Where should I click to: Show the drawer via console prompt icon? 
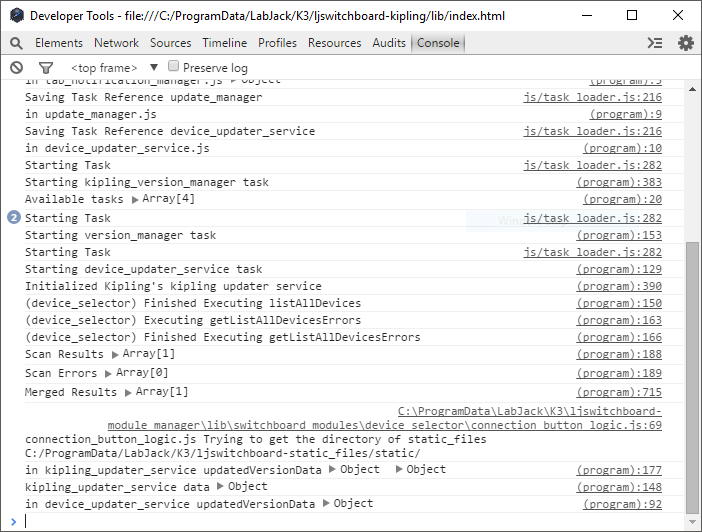(x=655, y=43)
